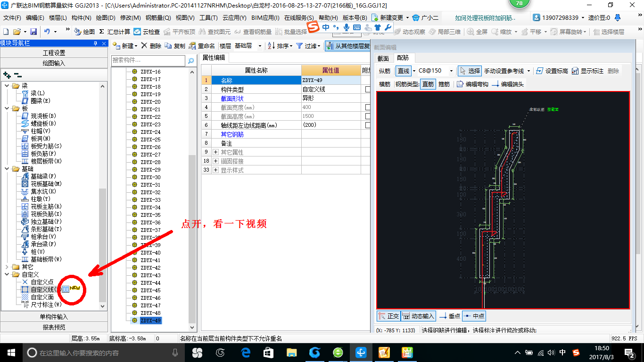The height and width of the screenshot is (362, 644).
Task: Expand the 其它 tree folder
Action: point(7,267)
